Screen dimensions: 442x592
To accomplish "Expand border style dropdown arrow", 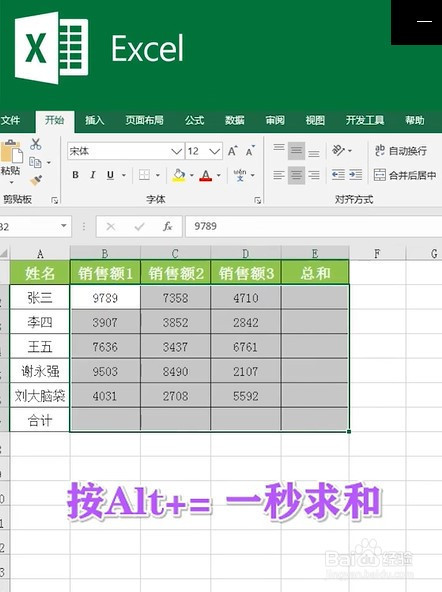I will pos(158,175).
